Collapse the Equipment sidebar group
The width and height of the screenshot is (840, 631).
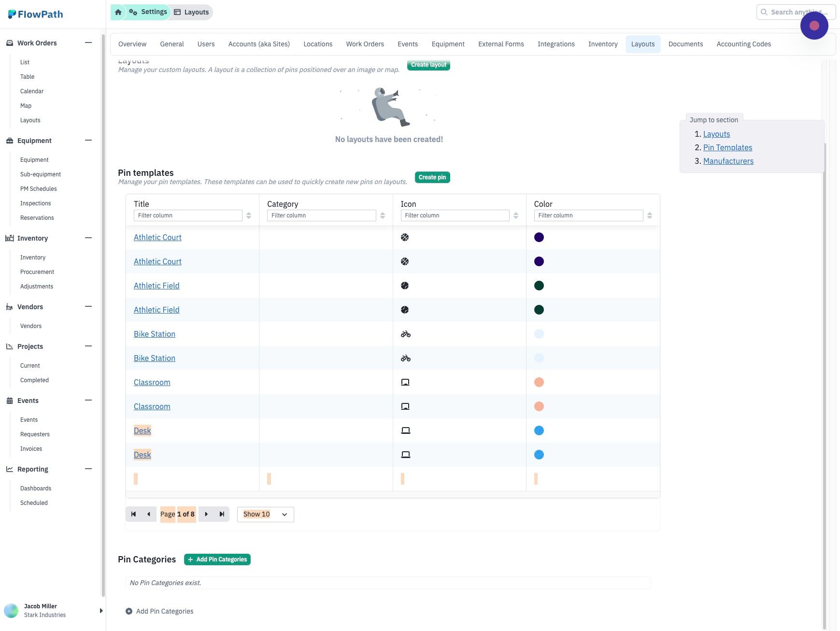[x=88, y=140]
